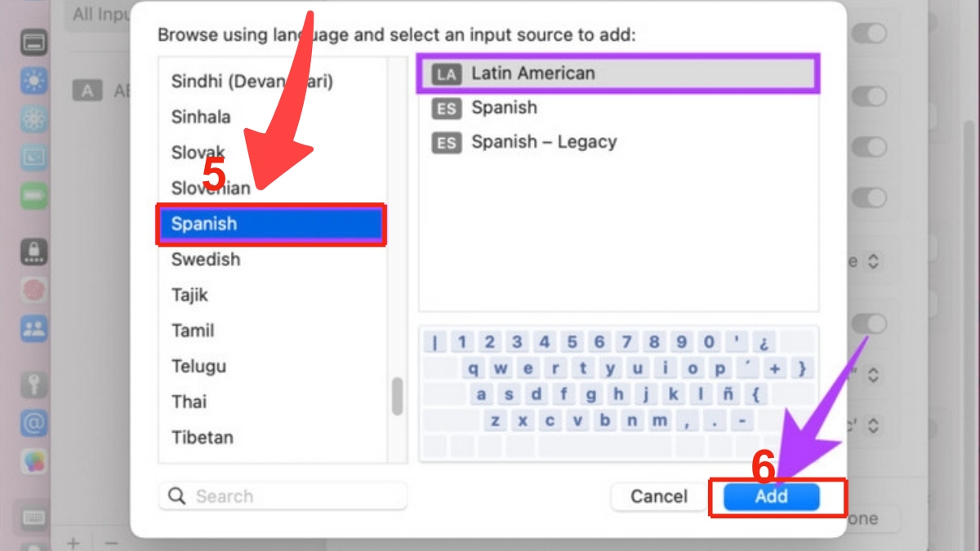The image size is (980, 551).
Task: Click the Add button
Action: tap(771, 496)
